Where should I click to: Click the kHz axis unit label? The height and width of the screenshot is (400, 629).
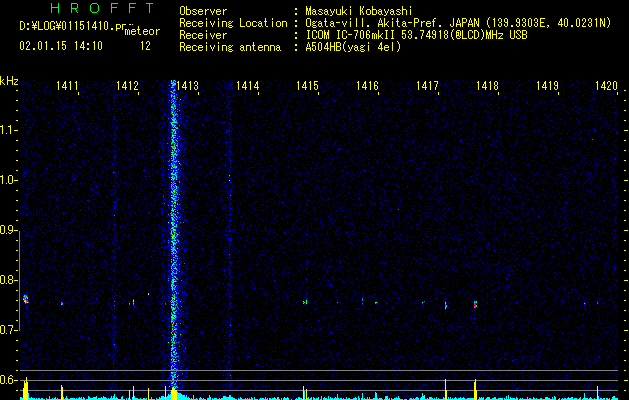pyautogui.click(x=9, y=81)
